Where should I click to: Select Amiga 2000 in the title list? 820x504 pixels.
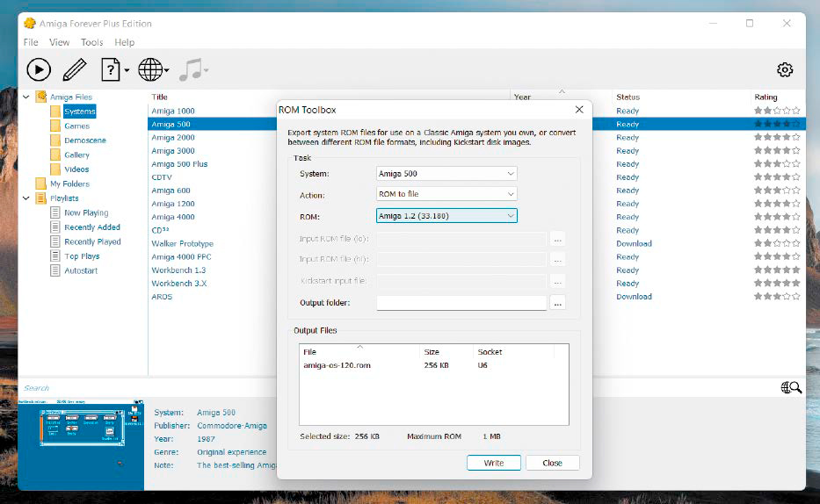pos(173,137)
